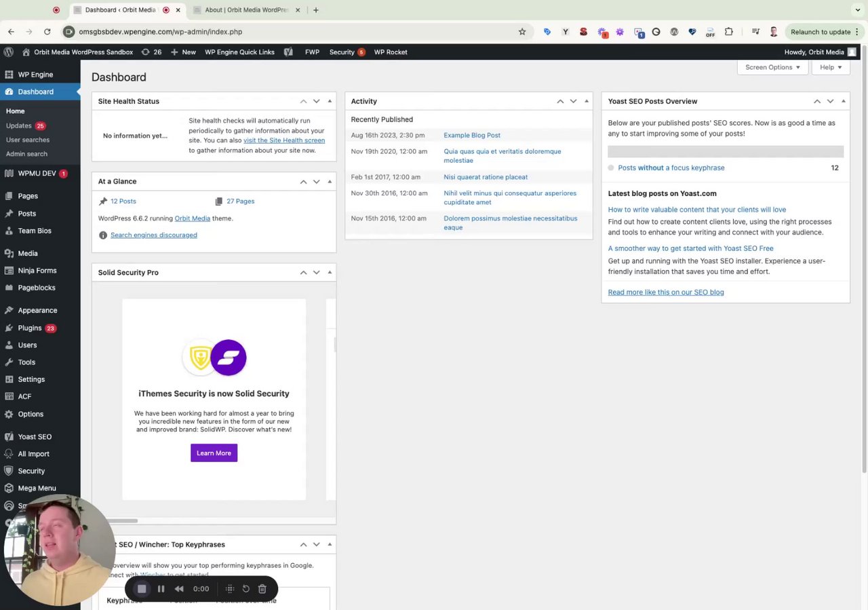The width and height of the screenshot is (868, 610).
Task: Open the Security admin bar menu
Action: (347, 52)
